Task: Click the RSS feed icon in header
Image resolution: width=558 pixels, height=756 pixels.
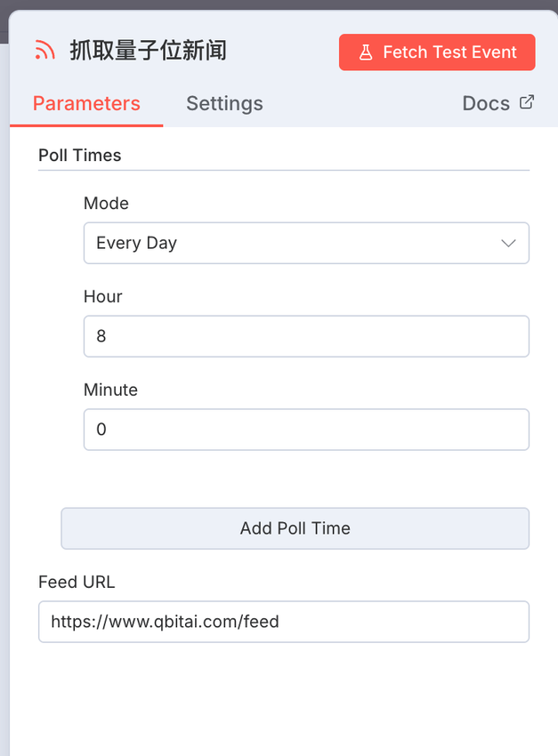Action: 44,51
